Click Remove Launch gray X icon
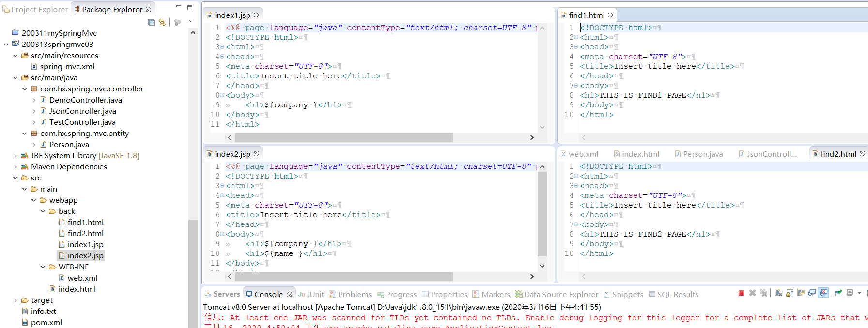The width and height of the screenshot is (868, 328). pos(752,293)
